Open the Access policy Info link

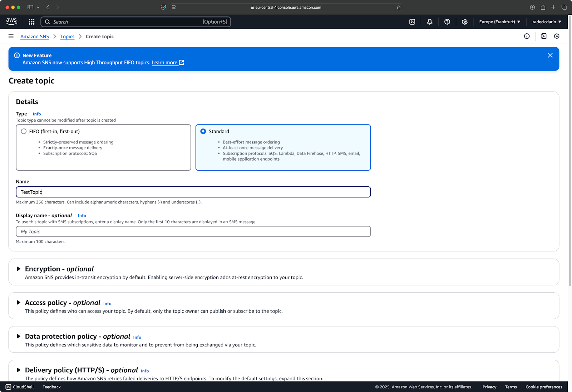point(107,304)
